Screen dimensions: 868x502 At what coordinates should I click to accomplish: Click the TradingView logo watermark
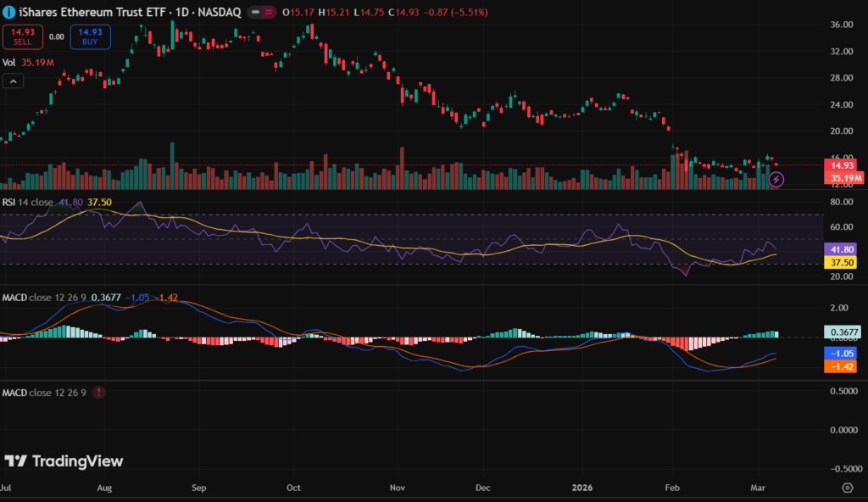64,461
